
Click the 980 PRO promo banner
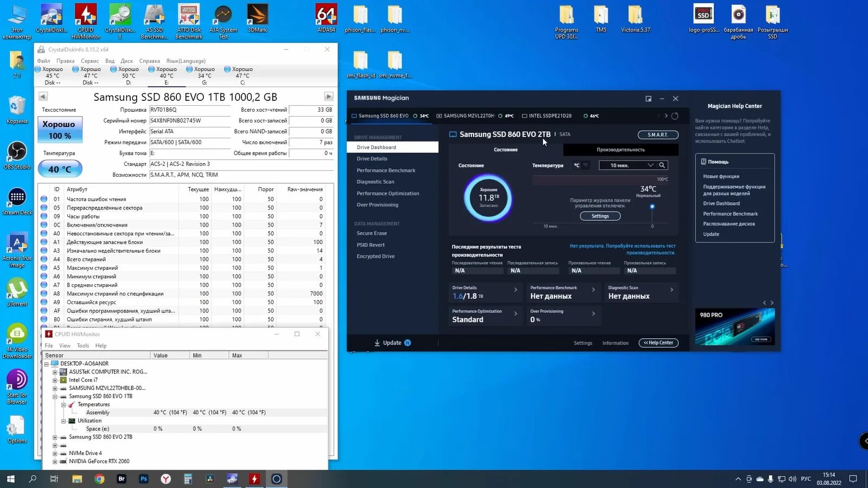click(735, 327)
